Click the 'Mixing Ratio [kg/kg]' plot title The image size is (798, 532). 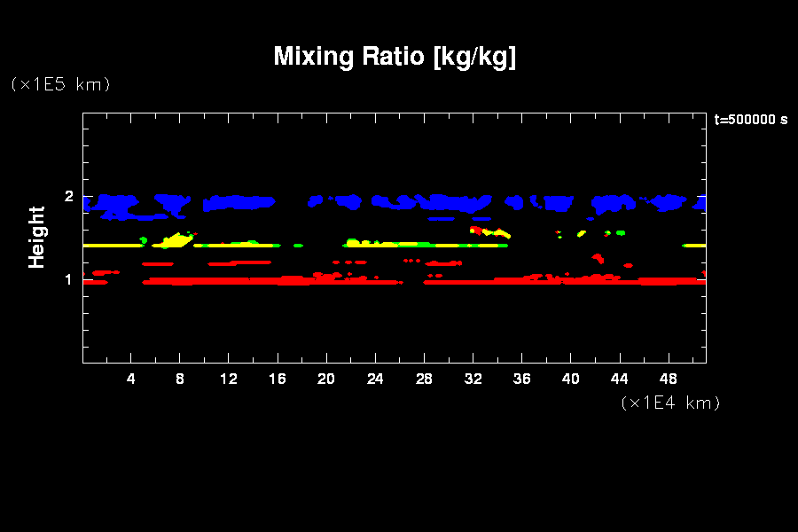[395, 57]
